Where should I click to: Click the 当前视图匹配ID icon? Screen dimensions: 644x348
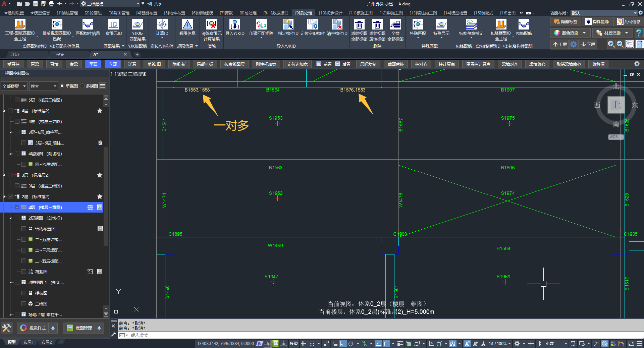point(57,24)
